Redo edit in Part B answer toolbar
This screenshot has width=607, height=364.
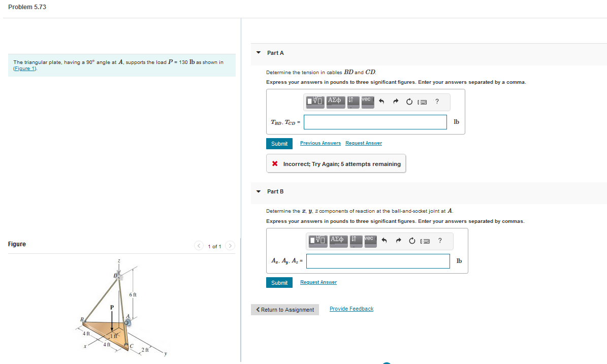pyautogui.click(x=398, y=241)
